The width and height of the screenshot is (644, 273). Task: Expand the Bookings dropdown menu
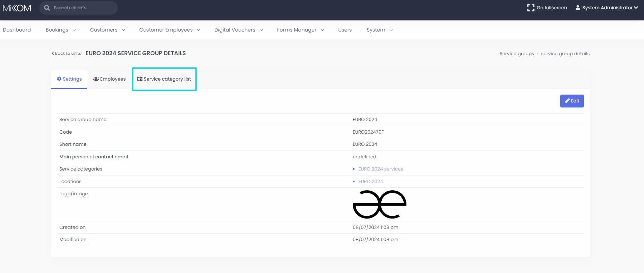pyautogui.click(x=60, y=30)
